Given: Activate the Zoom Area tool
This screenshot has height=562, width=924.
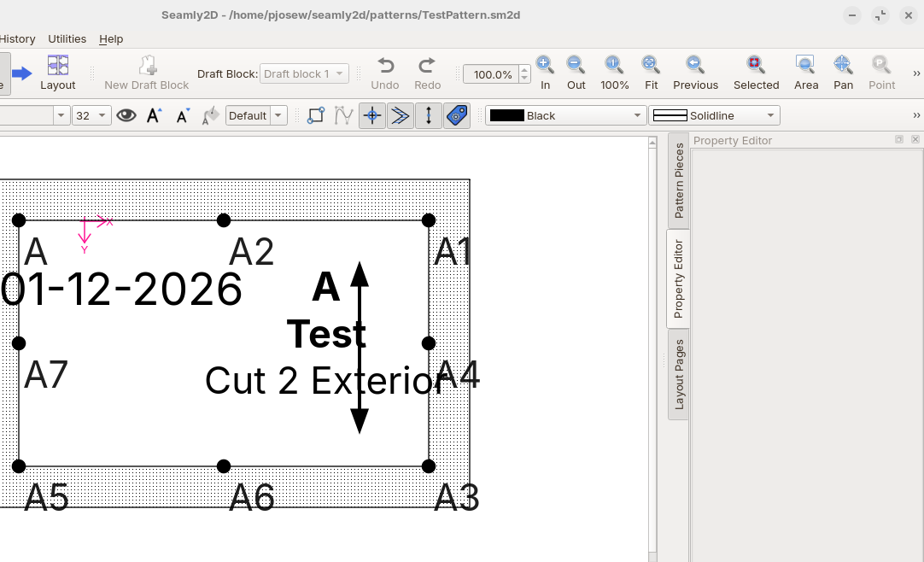Looking at the screenshot, I should click(805, 65).
